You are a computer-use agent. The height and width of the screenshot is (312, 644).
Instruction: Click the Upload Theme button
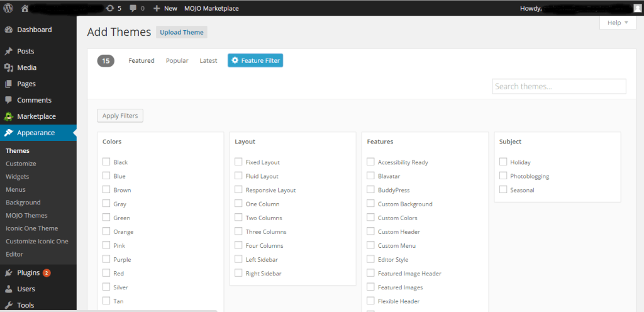(x=182, y=32)
